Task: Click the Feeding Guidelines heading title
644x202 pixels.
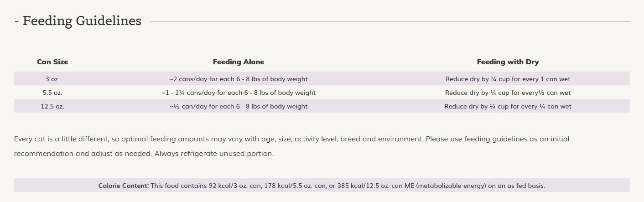Action: (x=82, y=21)
